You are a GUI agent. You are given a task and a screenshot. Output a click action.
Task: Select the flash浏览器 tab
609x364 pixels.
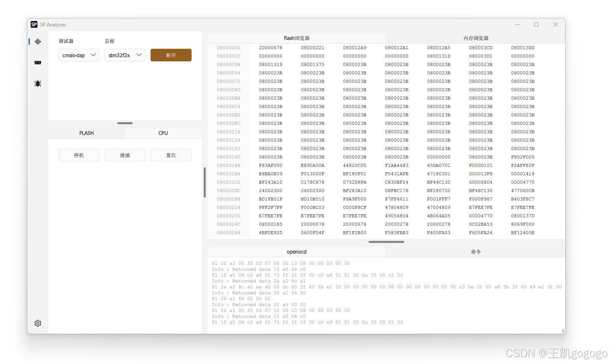point(297,38)
